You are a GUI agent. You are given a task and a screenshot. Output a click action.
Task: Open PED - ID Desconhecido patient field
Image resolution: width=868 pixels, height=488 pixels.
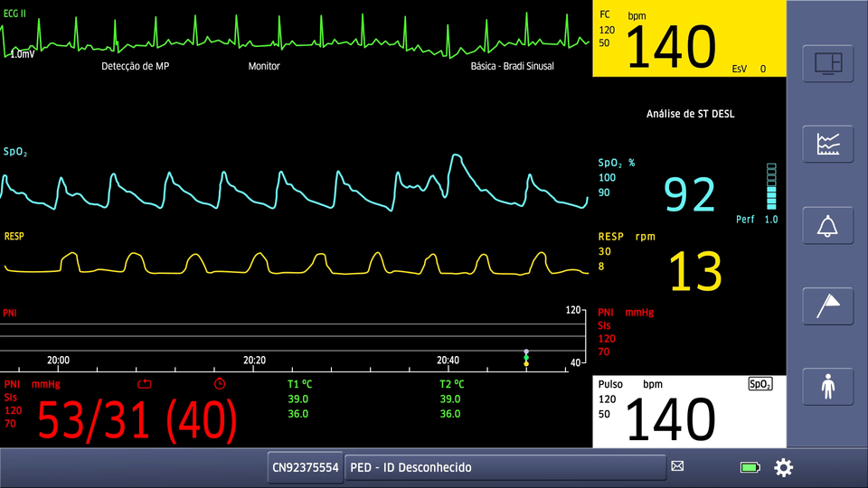505,467
